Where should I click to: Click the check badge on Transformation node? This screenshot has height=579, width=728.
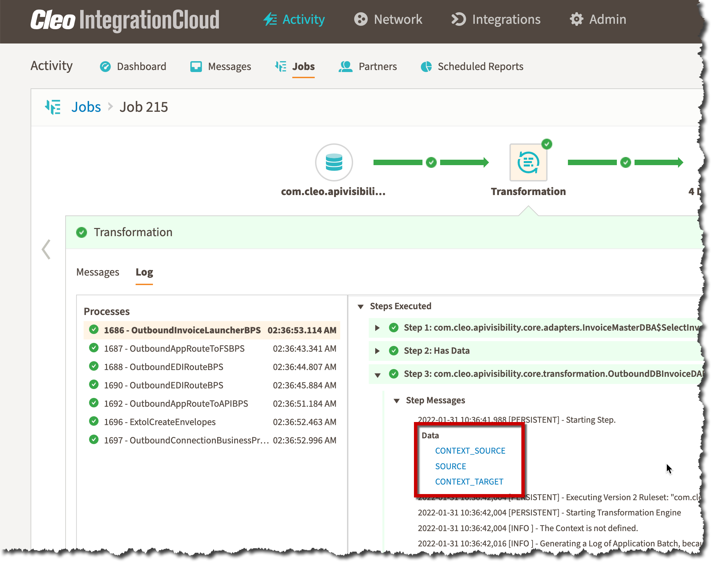547,144
